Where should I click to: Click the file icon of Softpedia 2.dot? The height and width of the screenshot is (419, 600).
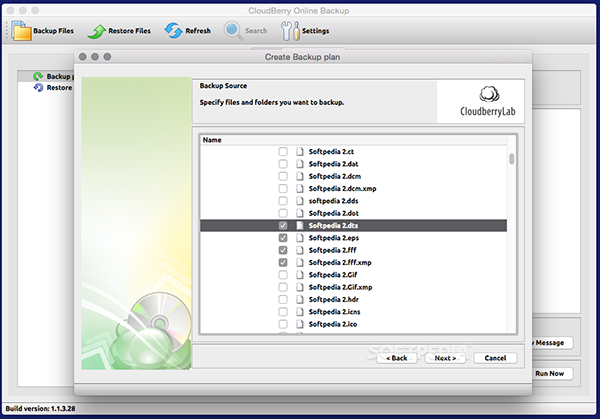point(300,213)
